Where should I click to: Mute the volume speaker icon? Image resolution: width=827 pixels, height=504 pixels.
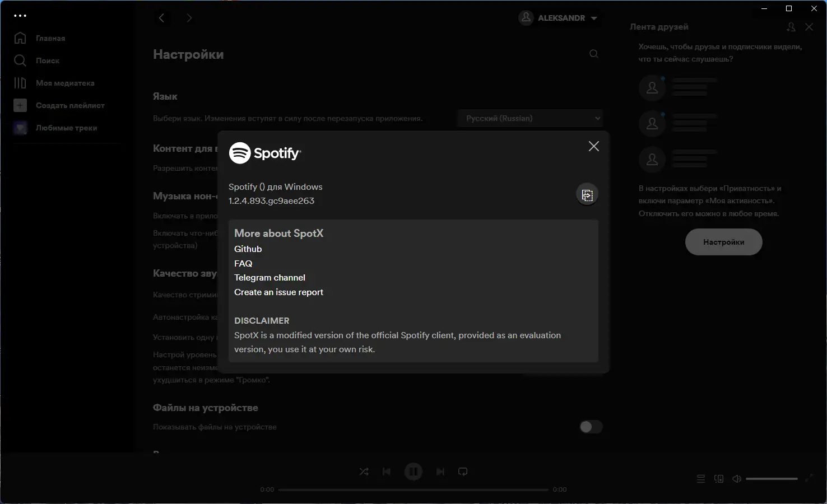[737, 479]
